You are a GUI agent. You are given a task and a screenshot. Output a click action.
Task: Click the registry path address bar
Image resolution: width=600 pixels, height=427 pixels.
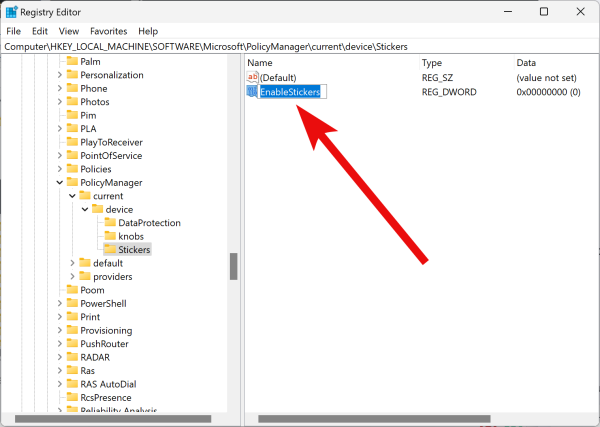coord(300,46)
